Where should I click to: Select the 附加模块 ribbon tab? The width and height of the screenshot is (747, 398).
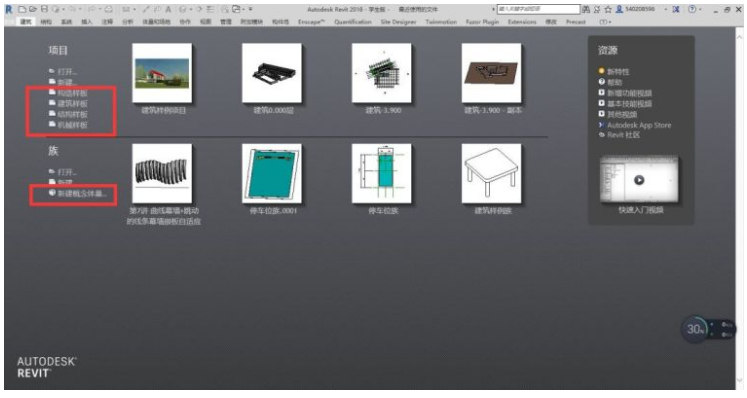[252, 22]
